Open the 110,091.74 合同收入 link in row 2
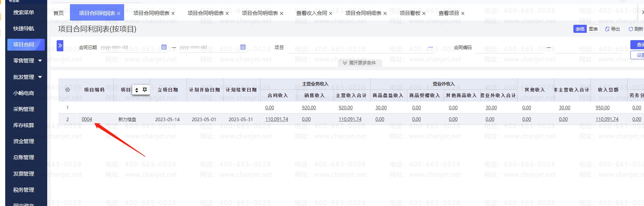 coord(277,119)
